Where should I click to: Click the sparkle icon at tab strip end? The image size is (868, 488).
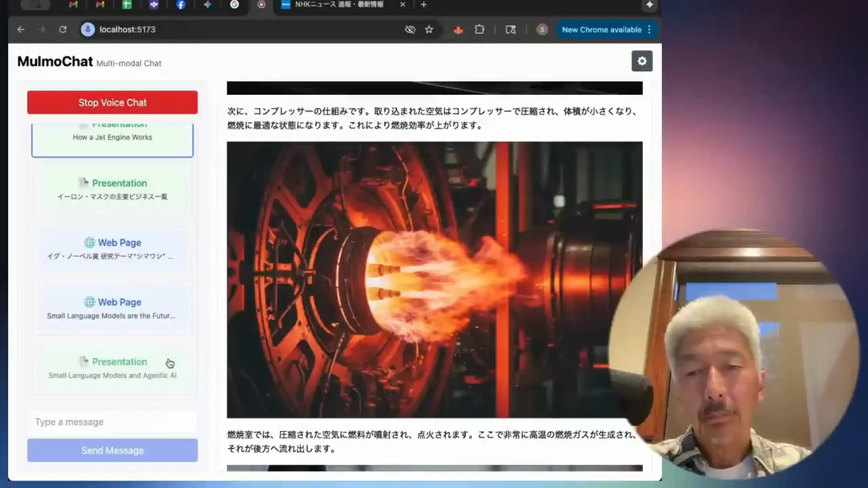coord(650,5)
